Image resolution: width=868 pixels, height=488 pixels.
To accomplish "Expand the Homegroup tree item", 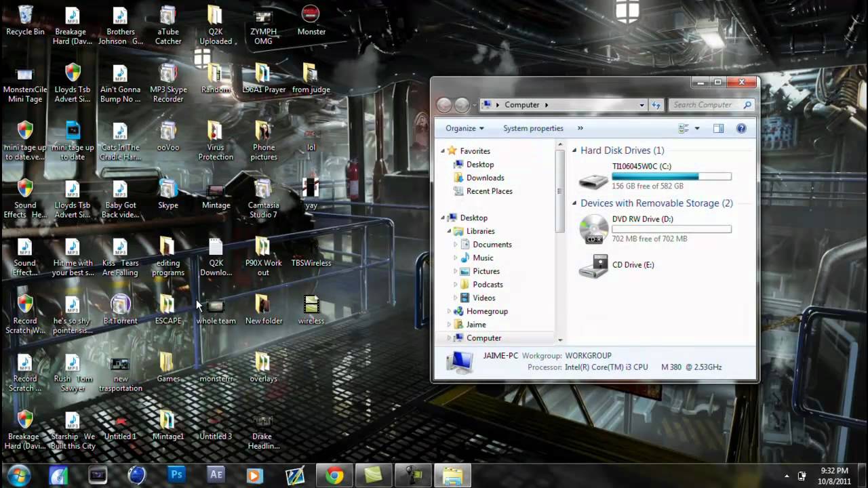I will 449,311.
